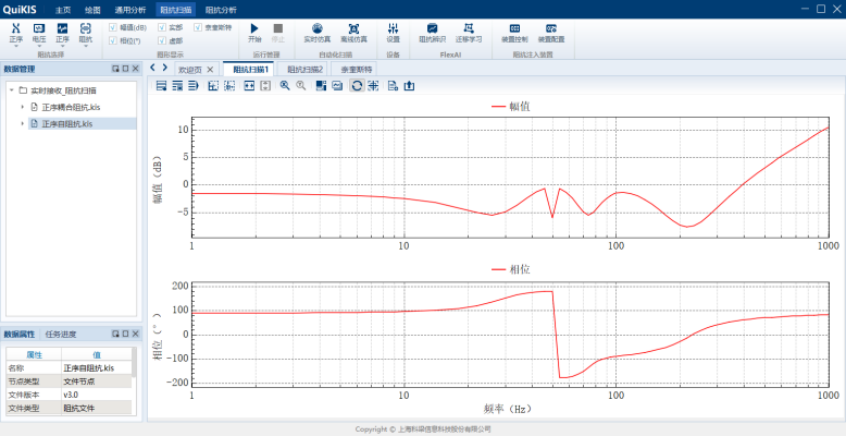This screenshot has width=846, height=436.
Task: Toggle the 奈奎斯特 checkbox
Action: pos(197,28)
